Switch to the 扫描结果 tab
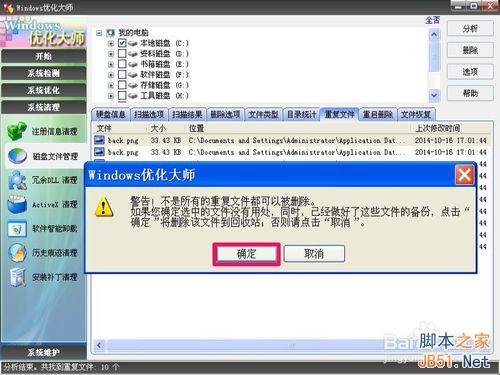This screenshot has height=375, width=500. coord(187,115)
